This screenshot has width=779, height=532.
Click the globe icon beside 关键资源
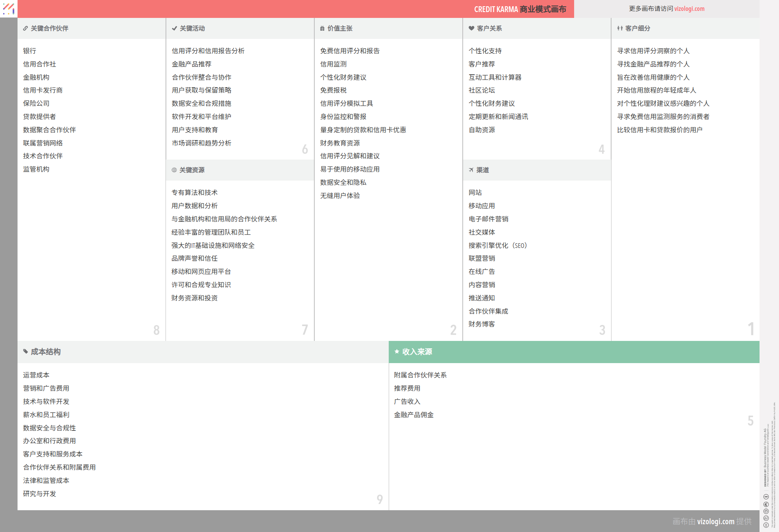[174, 170]
